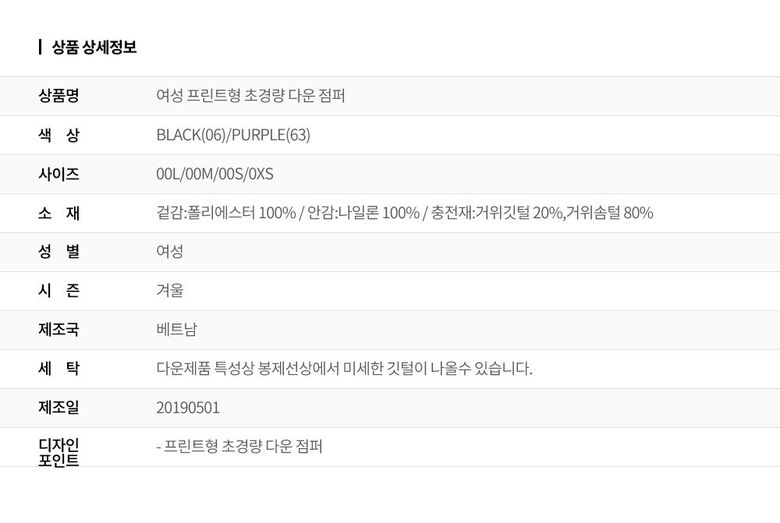This screenshot has width=780, height=523.
Task: Select the product name 여성 프린트형 초경량 다운 점퍼 in the 상품명 row
Action: pos(251,96)
